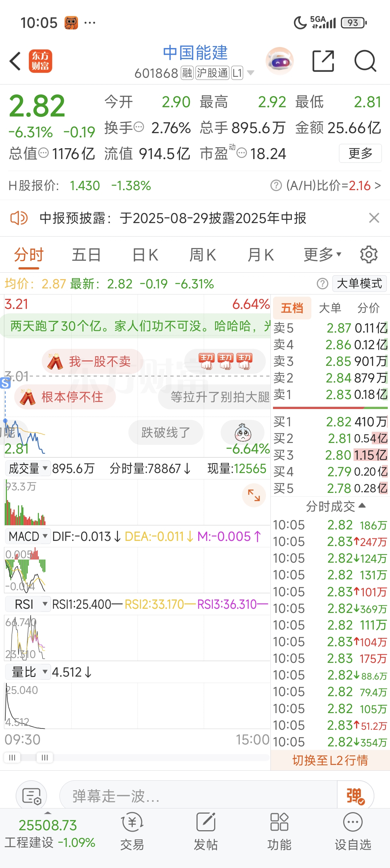Tap the back arrow icon

click(x=15, y=61)
